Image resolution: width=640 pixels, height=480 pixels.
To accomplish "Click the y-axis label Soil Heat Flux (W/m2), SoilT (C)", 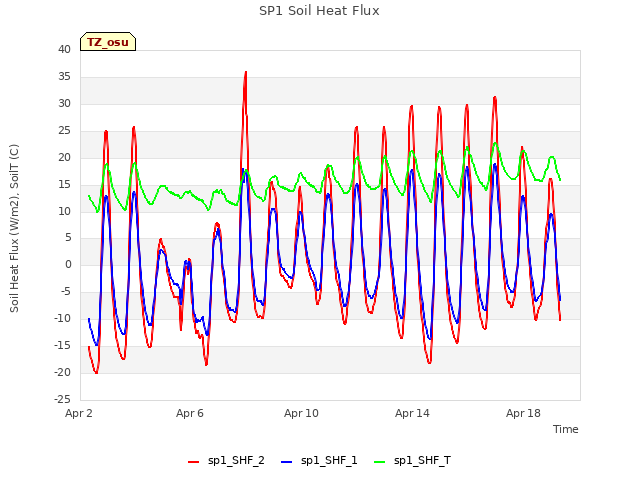I will [x=14, y=228].
